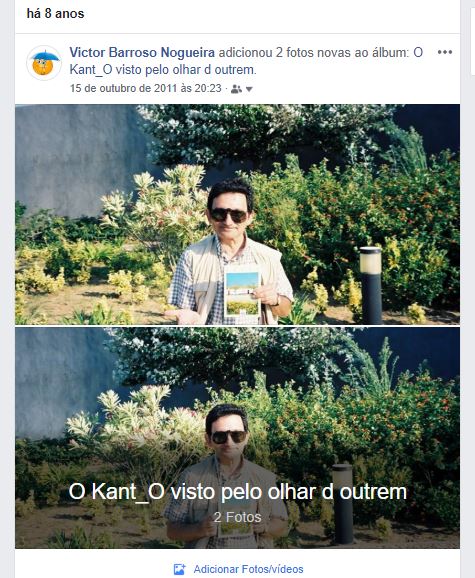Open the dimmed second album photo
475x578 pixels.
237,438
